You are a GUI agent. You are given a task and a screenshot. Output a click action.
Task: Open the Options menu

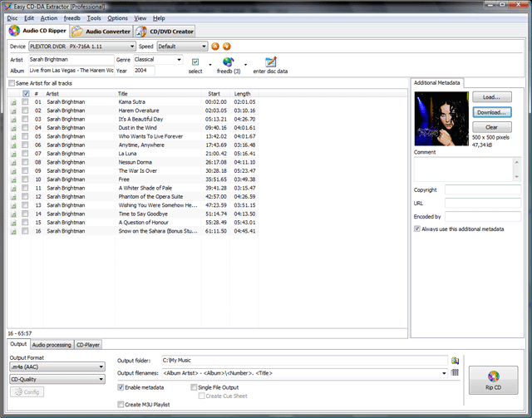(118, 18)
